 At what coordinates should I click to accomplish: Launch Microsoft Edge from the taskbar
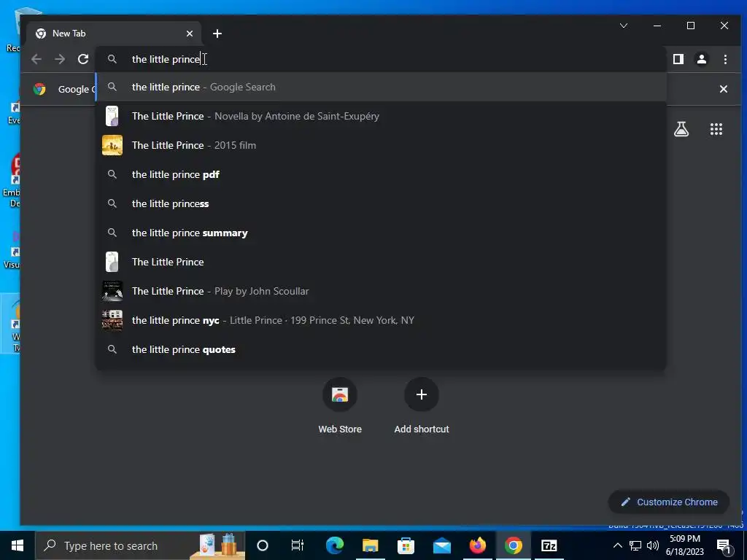pyautogui.click(x=335, y=545)
